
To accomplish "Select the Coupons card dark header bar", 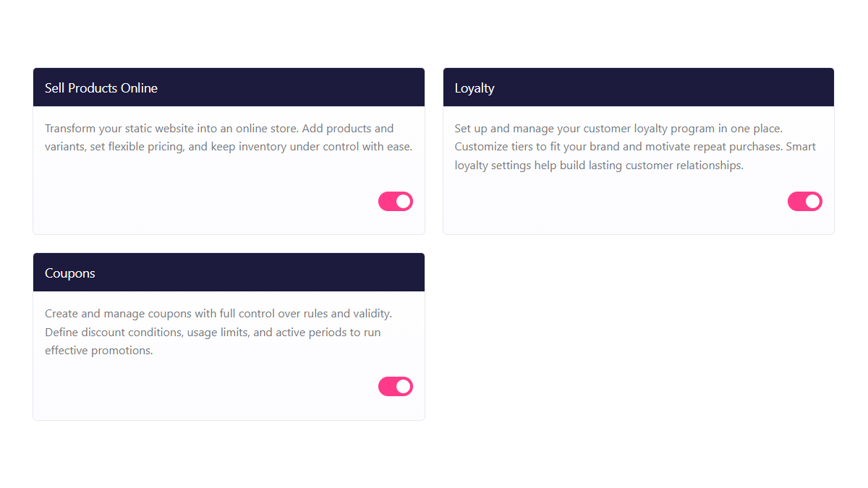I will pos(229,273).
